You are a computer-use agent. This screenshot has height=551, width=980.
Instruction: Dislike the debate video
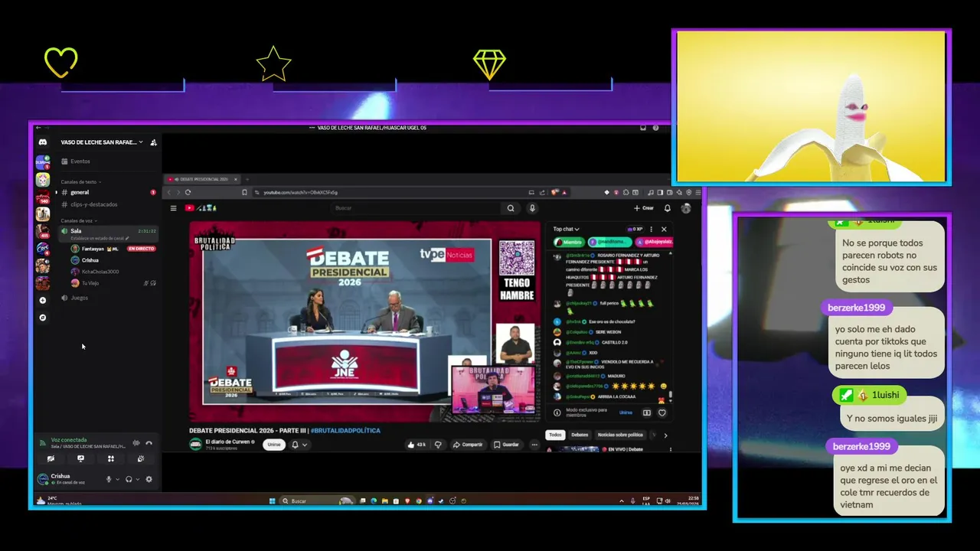pos(438,445)
